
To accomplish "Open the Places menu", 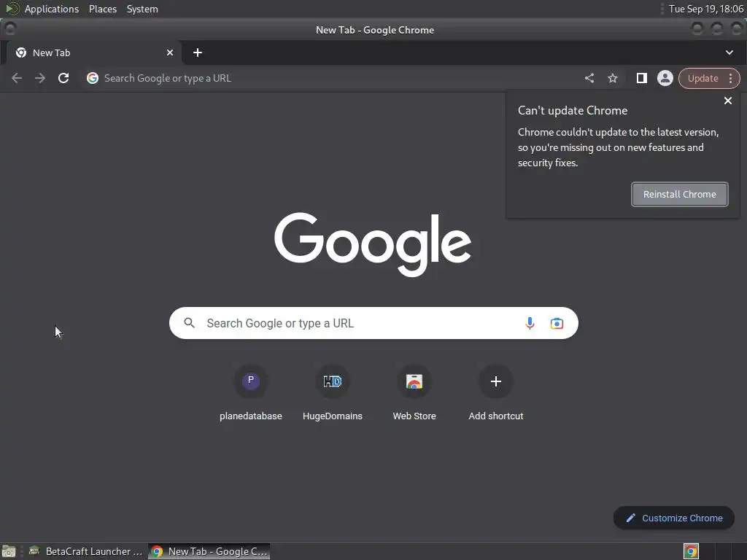I will point(102,9).
